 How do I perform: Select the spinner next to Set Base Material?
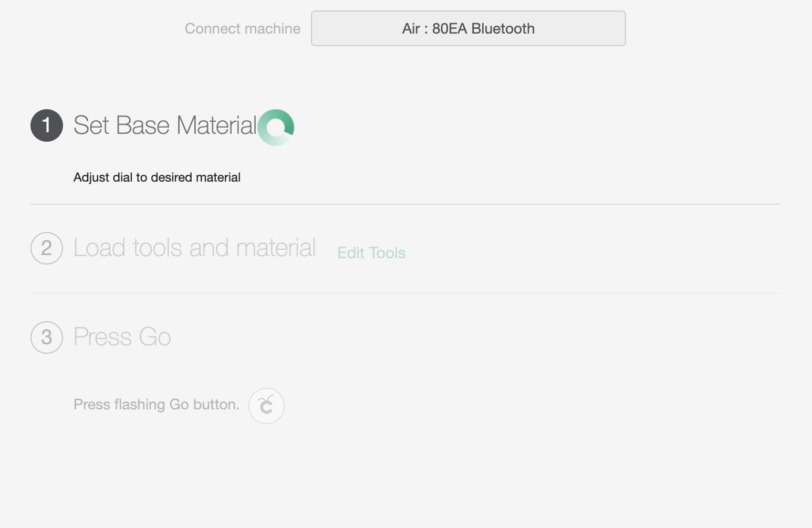[x=276, y=127]
